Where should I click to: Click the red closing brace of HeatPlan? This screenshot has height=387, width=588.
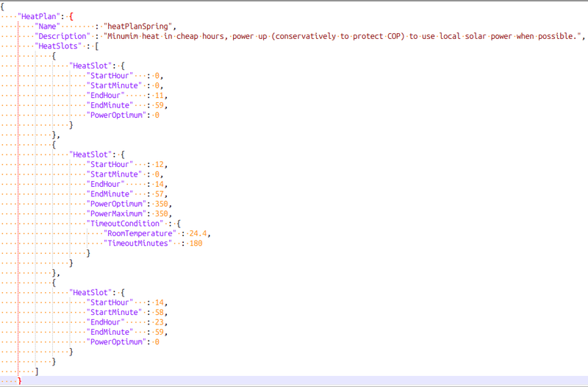coord(20,381)
